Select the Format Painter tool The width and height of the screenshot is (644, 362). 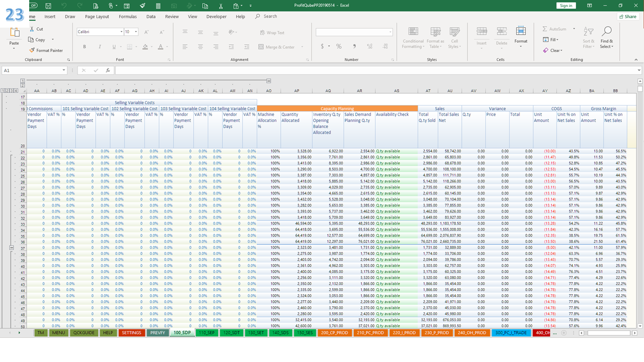tap(46, 50)
